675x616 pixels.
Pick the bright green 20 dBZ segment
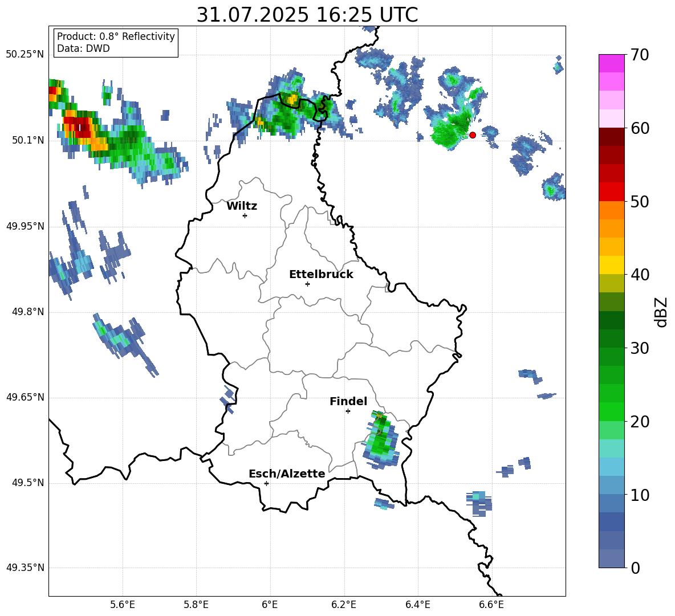pos(611,411)
